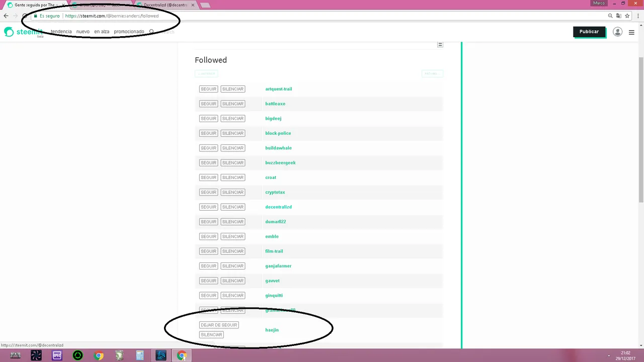Open the Calculator taskbar icon
The image size is (644, 362).
140,355
